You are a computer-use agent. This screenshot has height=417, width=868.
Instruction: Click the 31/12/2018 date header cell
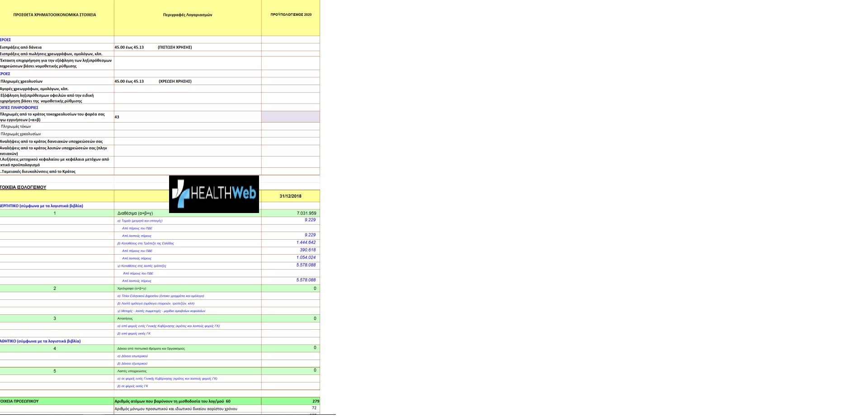pos(291,196)
